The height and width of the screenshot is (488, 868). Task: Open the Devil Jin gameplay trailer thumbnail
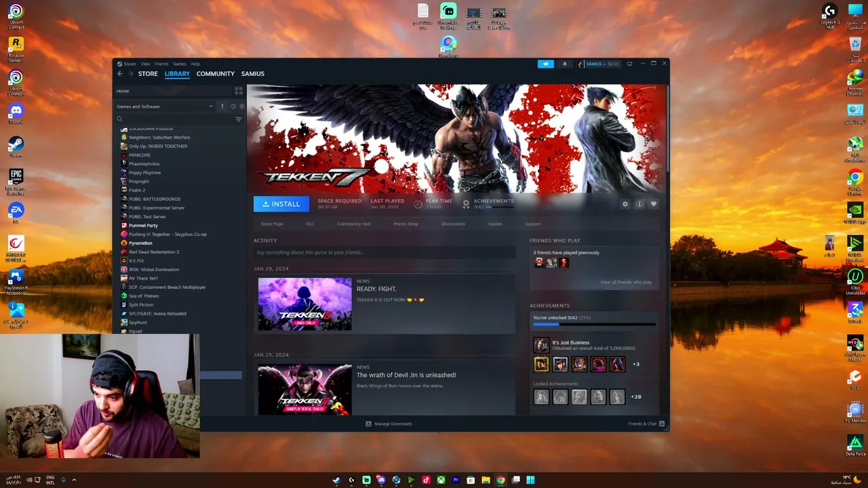click(x=304, y=390)
